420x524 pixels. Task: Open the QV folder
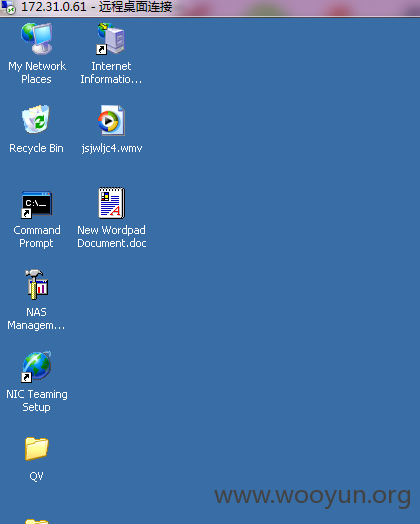pyautogui.click(x=36, y=448)
